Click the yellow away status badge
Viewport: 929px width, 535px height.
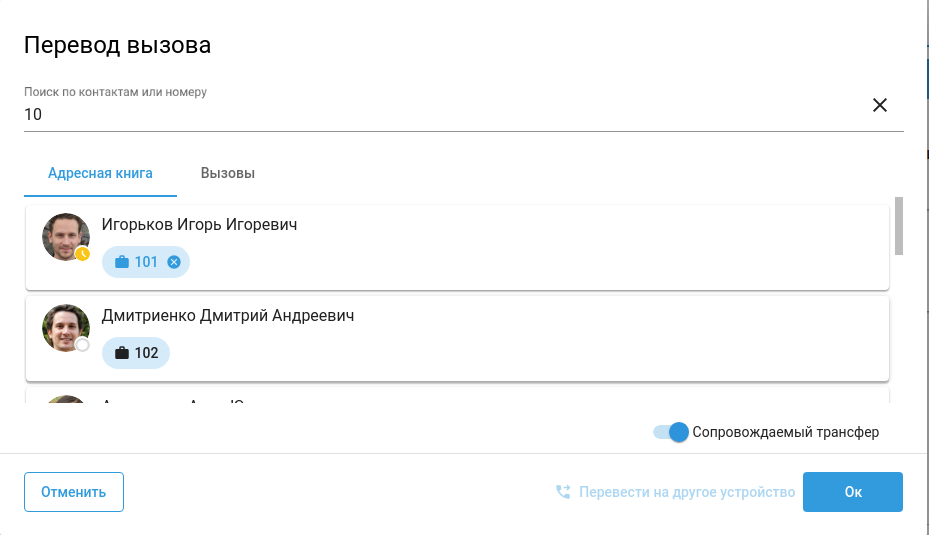(x=83, y=254)
